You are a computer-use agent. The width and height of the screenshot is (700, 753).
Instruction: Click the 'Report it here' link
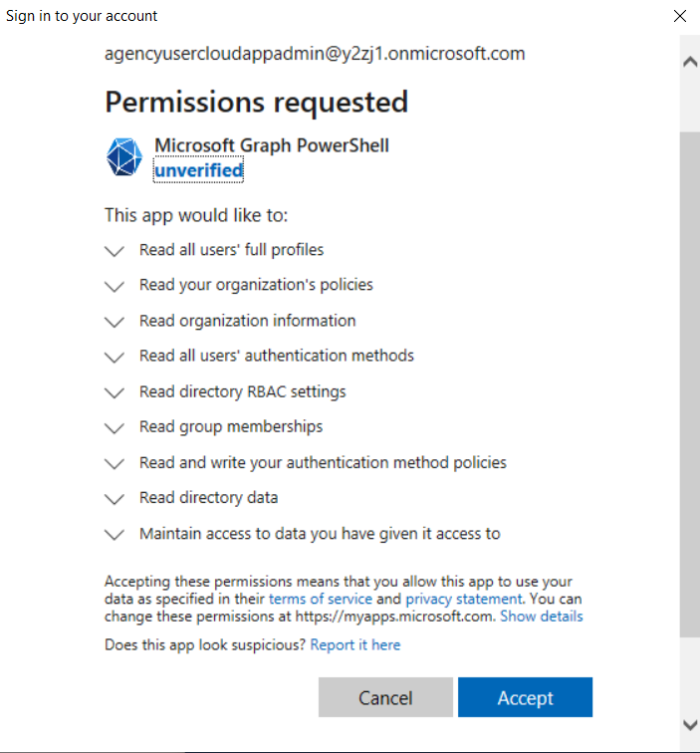[x=355, y=644]
